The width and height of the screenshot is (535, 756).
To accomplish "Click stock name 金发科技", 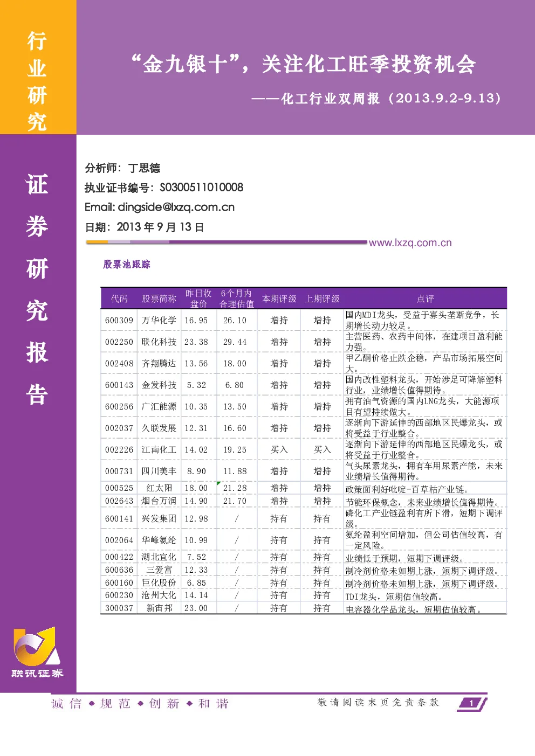I will click(159, 385).
